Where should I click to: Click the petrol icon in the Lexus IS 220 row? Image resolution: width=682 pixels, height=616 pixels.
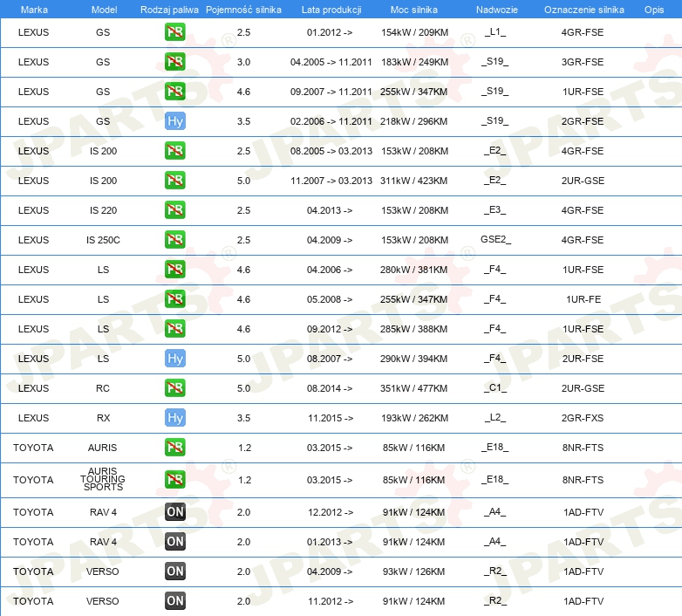(175, 210)
